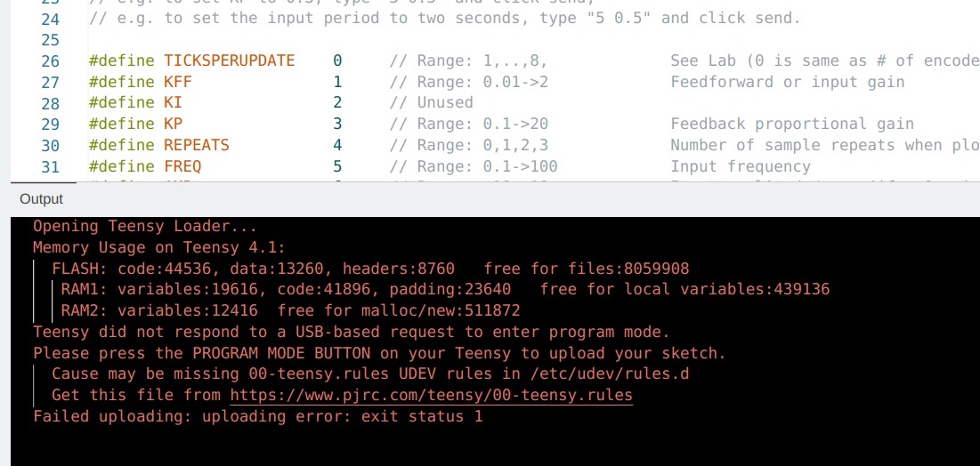Place cursor on REPEATS macro name
The image size is (980, 466).
click(x=196, y=145)
